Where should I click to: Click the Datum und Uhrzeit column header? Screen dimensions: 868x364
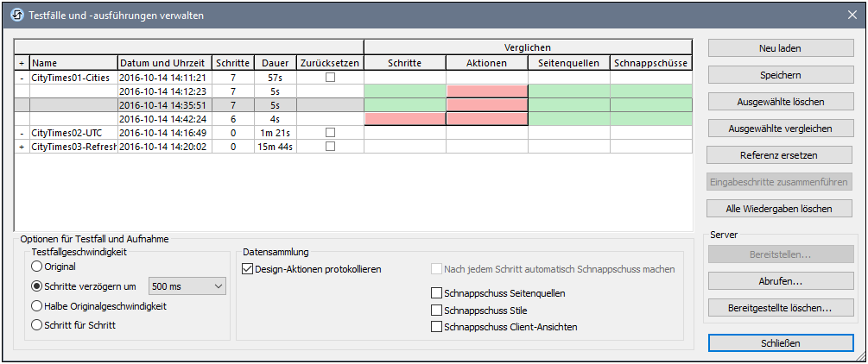tap(165, 63)
